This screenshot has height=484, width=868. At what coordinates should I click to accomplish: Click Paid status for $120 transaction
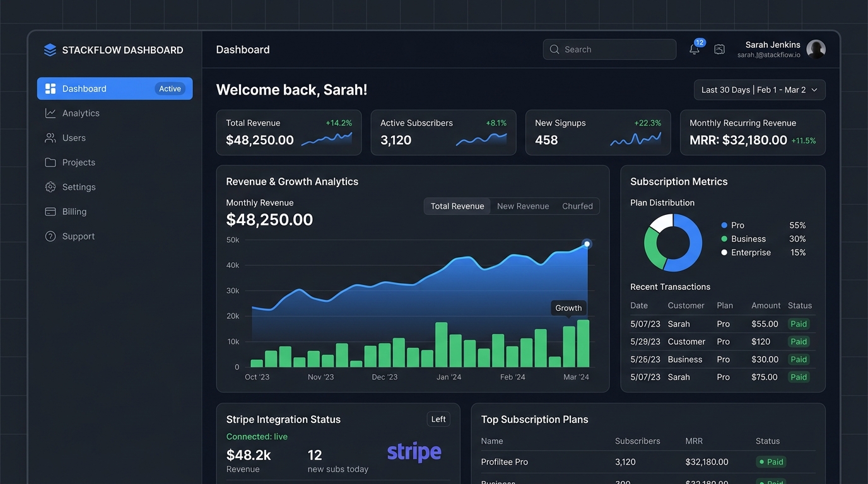(799, 342)
